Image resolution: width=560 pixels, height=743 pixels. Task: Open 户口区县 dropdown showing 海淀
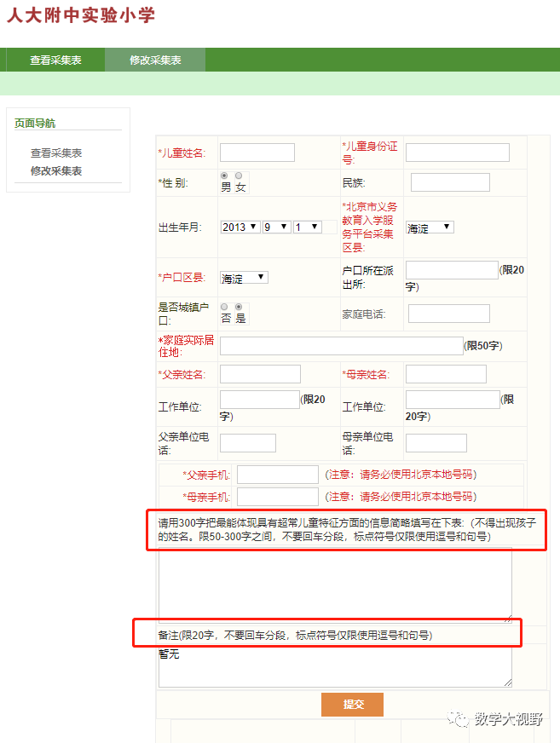click(x=244, y=278)
